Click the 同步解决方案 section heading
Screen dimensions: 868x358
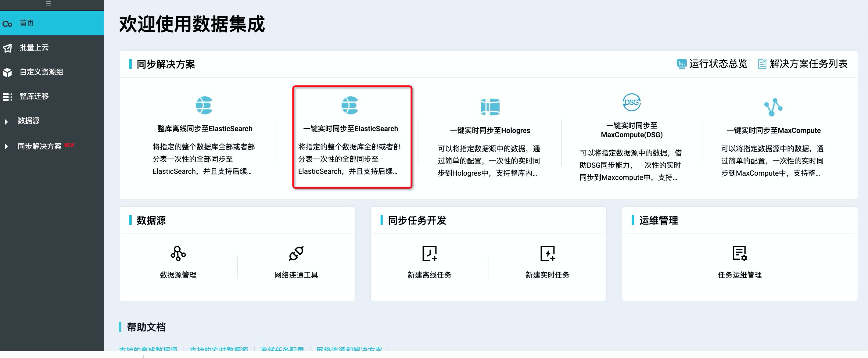click(x=165, y=64)
